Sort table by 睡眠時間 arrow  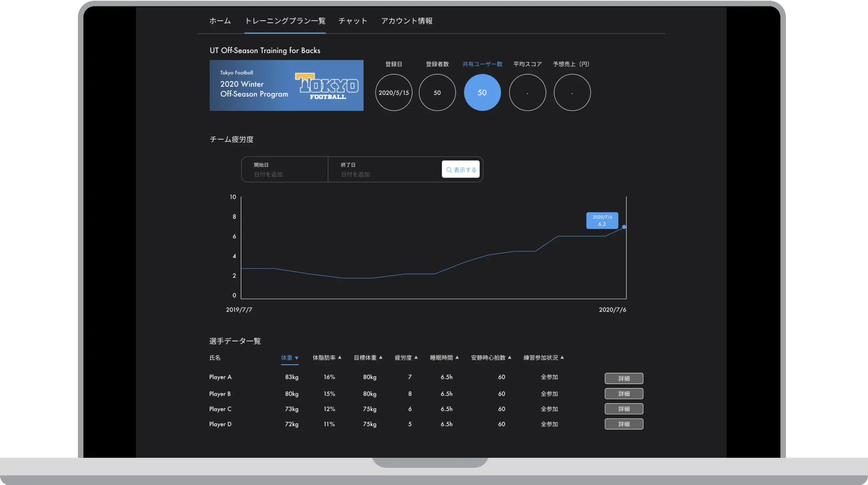point(457,357)
